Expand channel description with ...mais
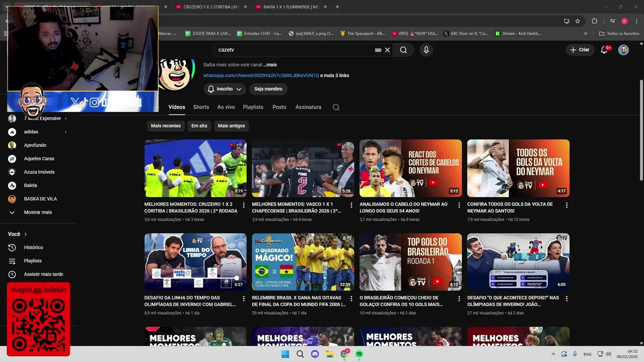Image resolution: width=644 pixels, height=362 pixels. [x=270, y=65]
